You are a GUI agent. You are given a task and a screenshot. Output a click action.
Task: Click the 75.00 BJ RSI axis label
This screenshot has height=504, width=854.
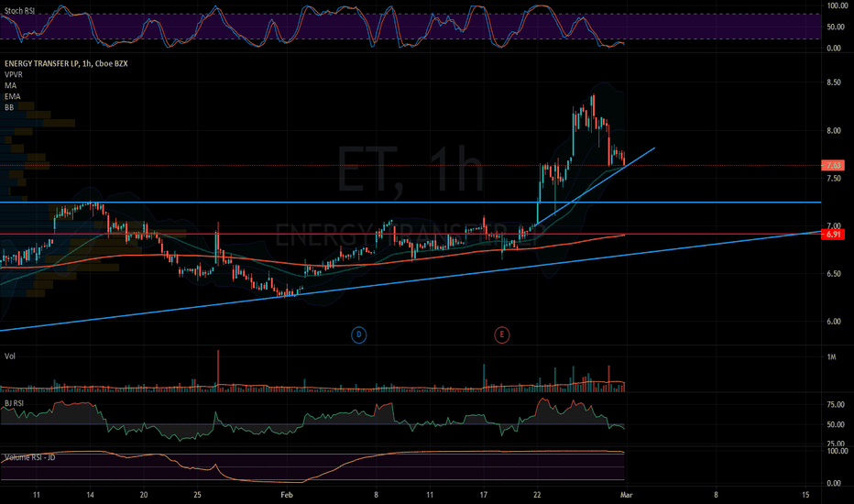click(836, 404)
